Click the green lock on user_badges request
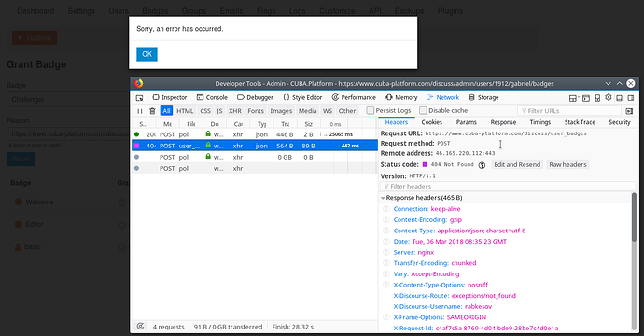Viewport: 644px width, 336px height. point(208,146)
